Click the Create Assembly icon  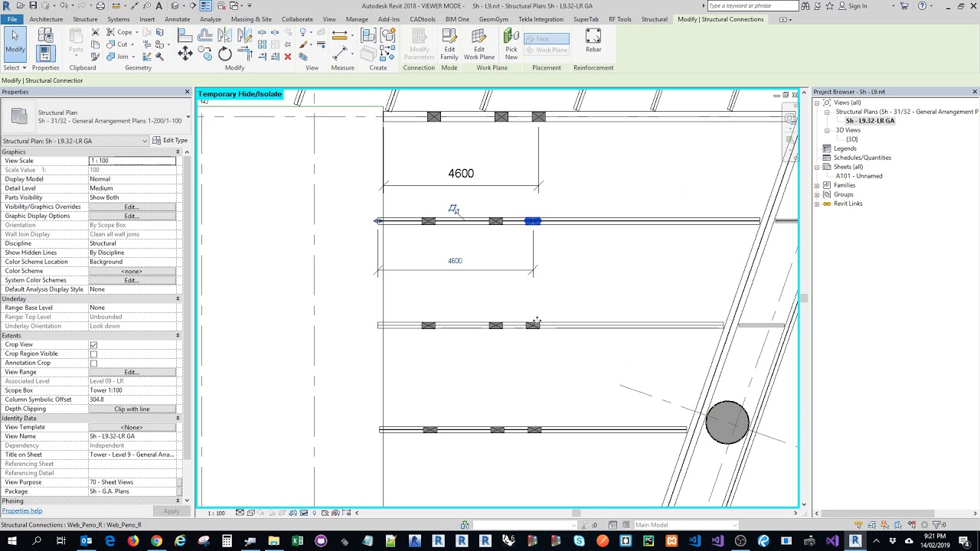[368, 35]
